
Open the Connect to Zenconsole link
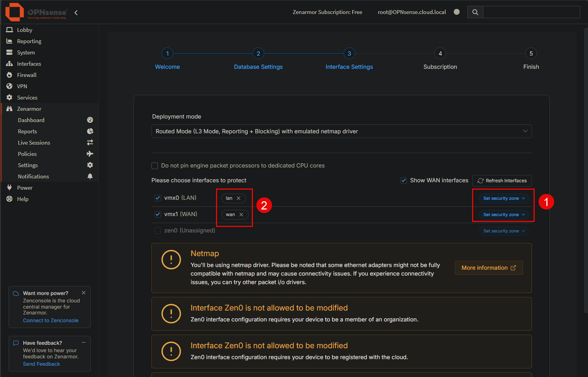click(51, 320)
